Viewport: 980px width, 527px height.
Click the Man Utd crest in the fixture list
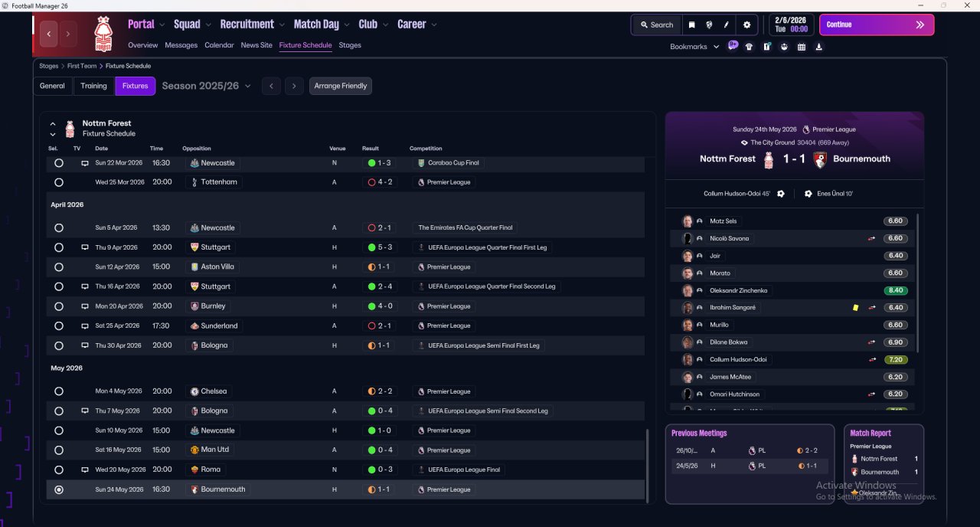point(194,450)
